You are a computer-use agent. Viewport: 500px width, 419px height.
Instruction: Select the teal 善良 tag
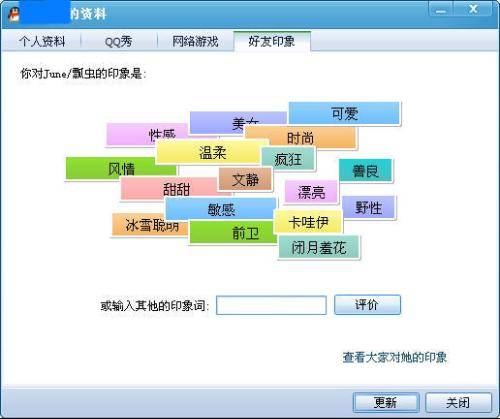366,171
